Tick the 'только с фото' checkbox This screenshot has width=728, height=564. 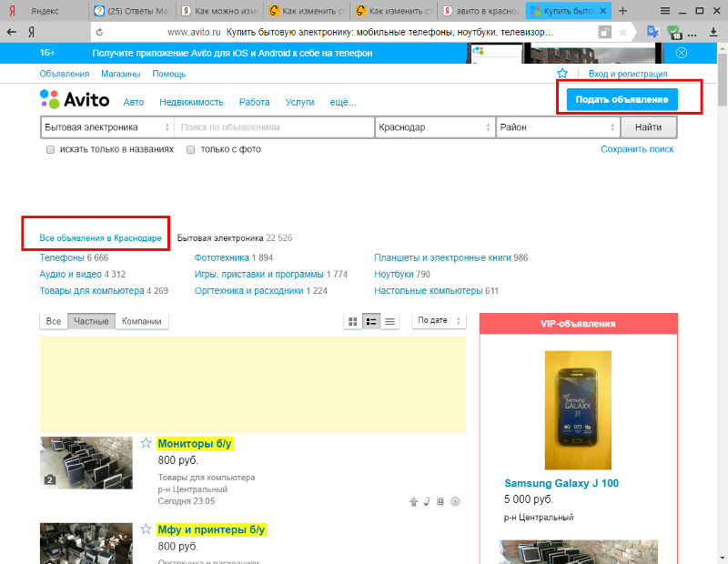coord(190,149)
